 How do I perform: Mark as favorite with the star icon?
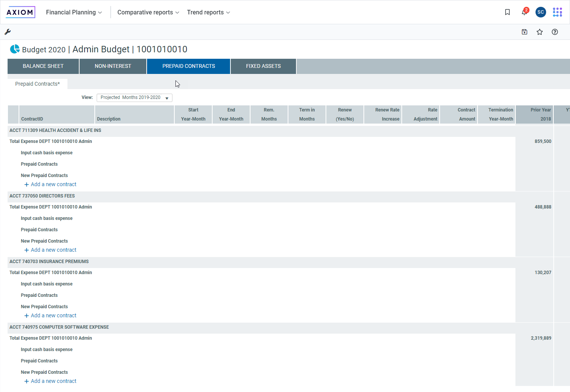540,32
